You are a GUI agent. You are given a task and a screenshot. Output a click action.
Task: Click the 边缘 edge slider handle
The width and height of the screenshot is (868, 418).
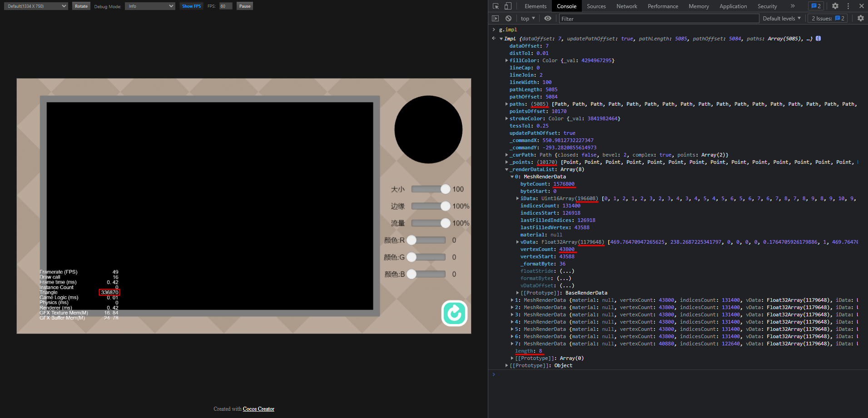[445, 206]
